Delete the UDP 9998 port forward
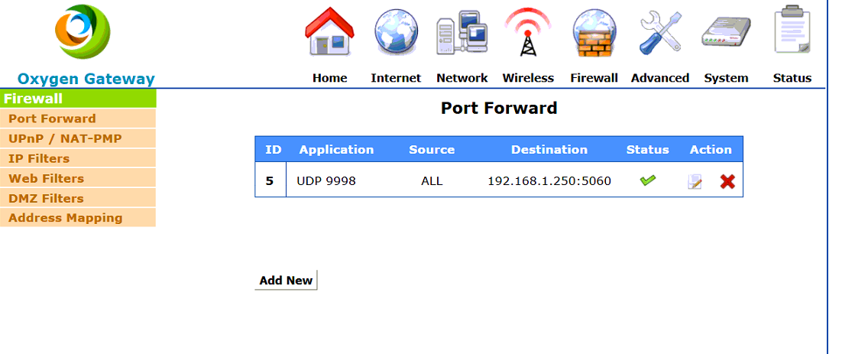Image resolution: width=868 pixels, height=354 pixels. [727, 181]
